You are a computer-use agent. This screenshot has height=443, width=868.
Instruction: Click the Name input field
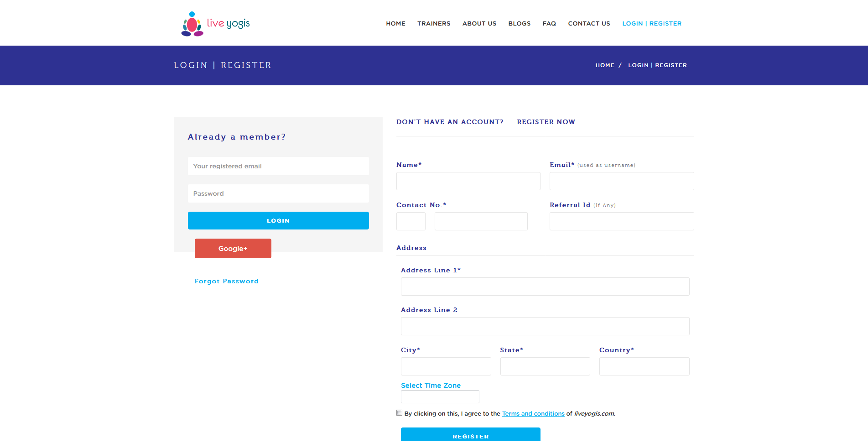pyautogui.click(x=468, y=181)
